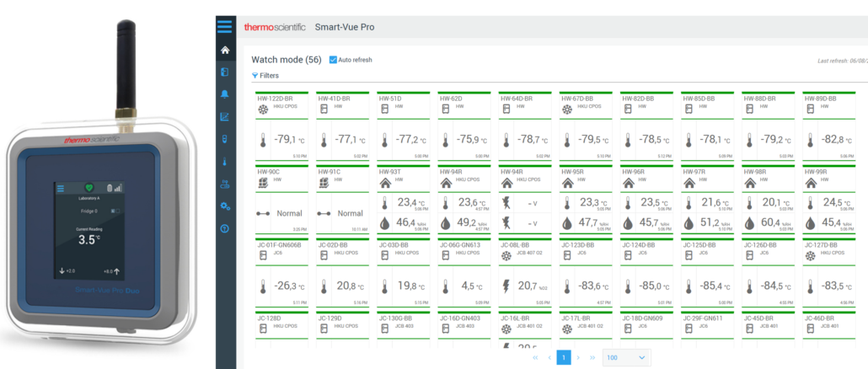868x369 pixels.
Task: Click the snowflake icon on JC-127D-BB card
Action: point(810,256)
